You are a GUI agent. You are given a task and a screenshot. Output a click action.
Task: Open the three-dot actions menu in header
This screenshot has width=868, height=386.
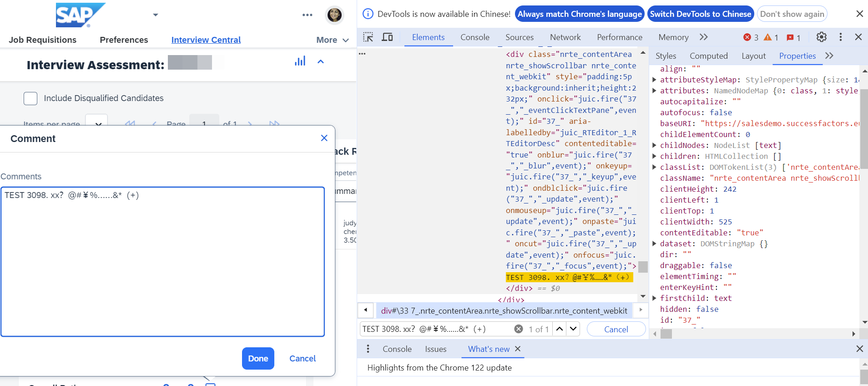[x=308, y=15]
